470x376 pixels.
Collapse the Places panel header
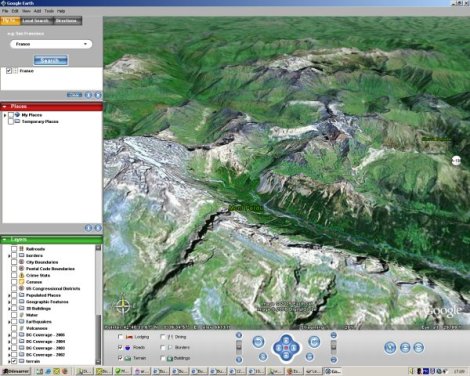click(51, 106)
